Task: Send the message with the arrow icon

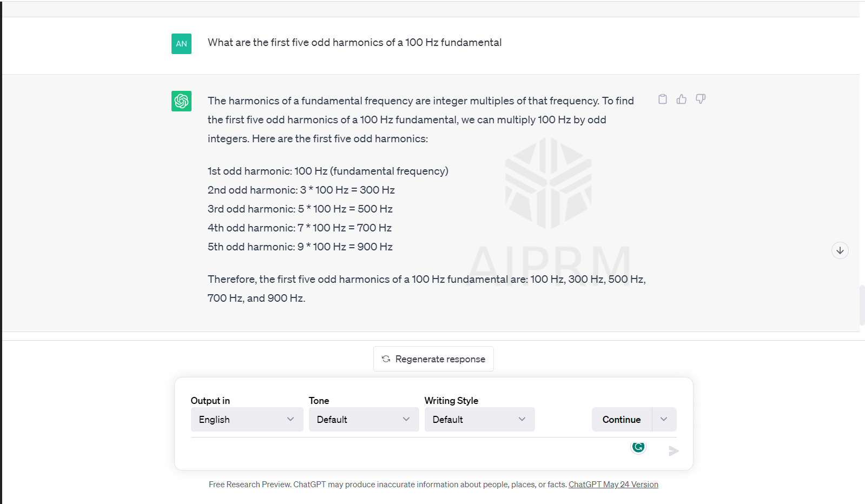Action: pos(673,451)
